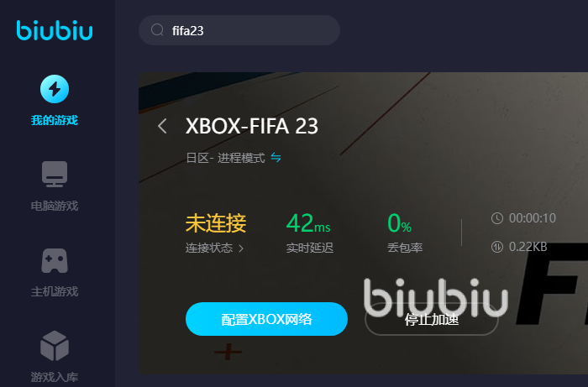
Task: Go to 游戏入库 label
Action: (55, 377)
